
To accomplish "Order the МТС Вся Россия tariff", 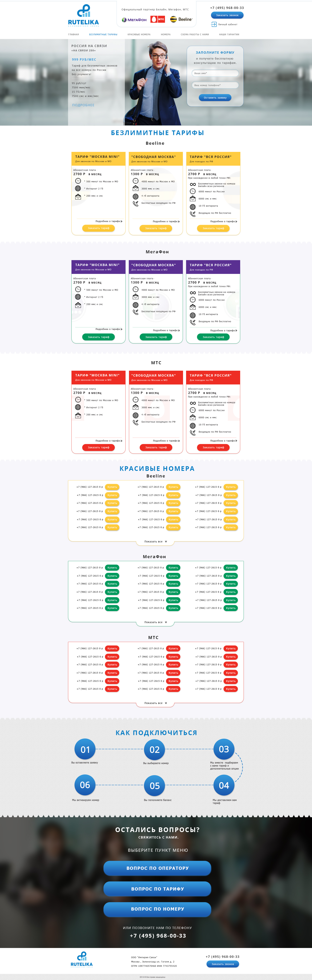I will tap(213, 447).
